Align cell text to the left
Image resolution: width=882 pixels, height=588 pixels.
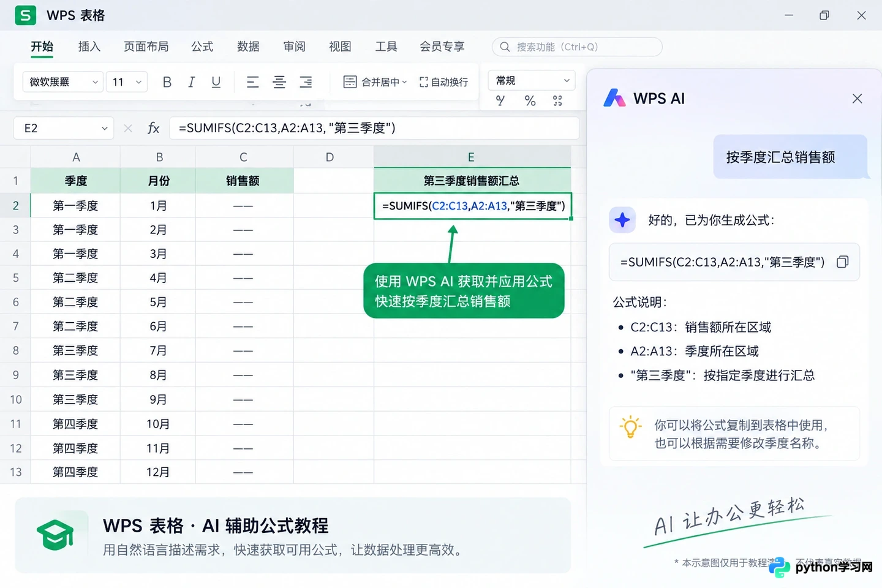252,82
